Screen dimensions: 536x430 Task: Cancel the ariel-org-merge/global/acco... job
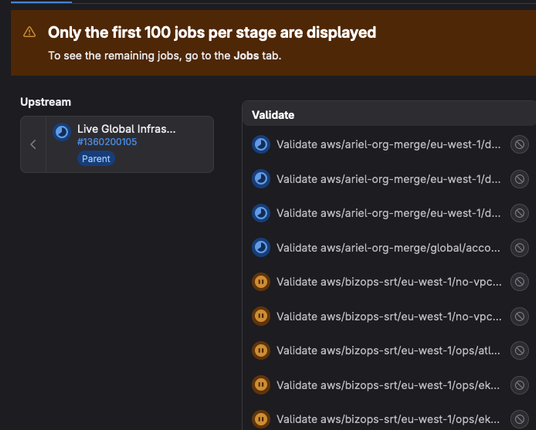pos(520,248)
